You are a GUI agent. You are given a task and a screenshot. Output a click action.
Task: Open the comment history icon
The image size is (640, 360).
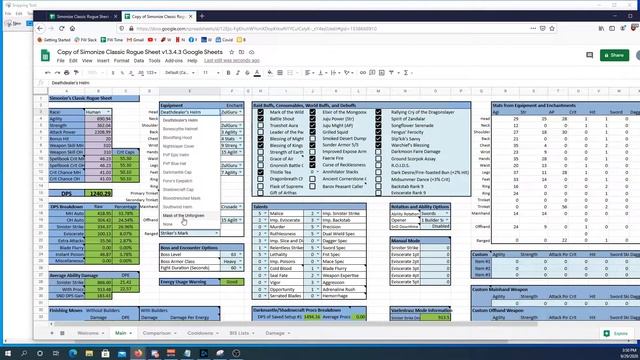pos(589,55)
